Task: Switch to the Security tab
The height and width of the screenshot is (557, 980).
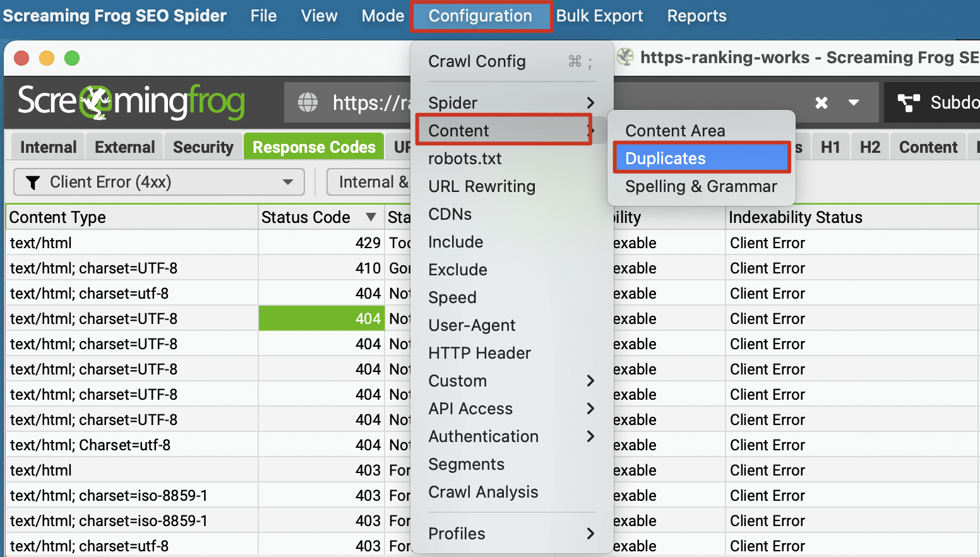Action: pyautogui.click(x=203, y=147)
